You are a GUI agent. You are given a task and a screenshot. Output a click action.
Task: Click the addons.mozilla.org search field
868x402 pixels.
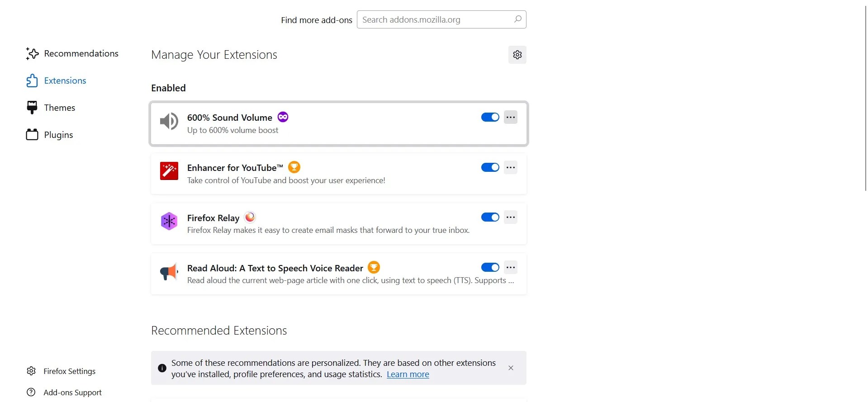click(x=441, y=19)
